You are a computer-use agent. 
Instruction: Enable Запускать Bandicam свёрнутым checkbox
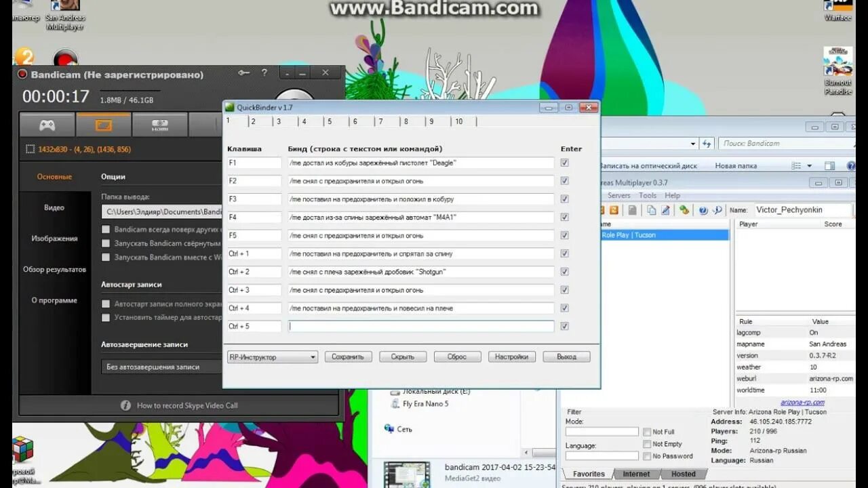[105, 243]
